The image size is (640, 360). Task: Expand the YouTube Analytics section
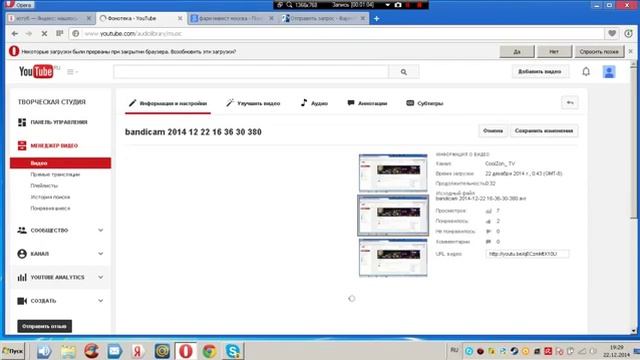pyautogui.click(x=100, y=277)
